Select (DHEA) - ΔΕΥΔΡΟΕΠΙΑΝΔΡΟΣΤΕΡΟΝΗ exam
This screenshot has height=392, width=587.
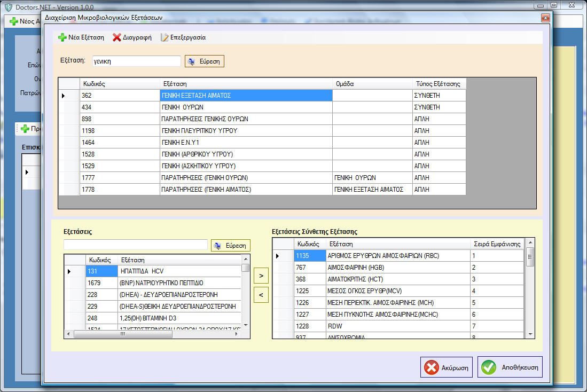[179, 295]
